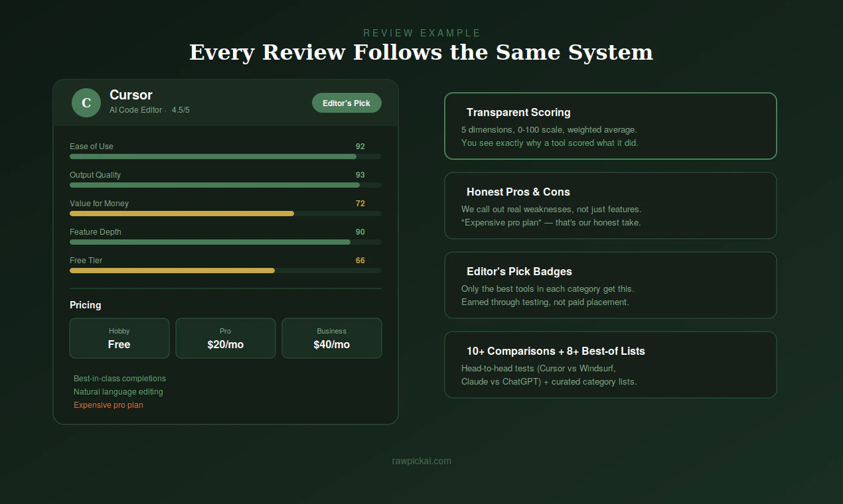843x504 pixels.
Task: Click 'Best-in-class completions' pro item
Action: point(119,379)
